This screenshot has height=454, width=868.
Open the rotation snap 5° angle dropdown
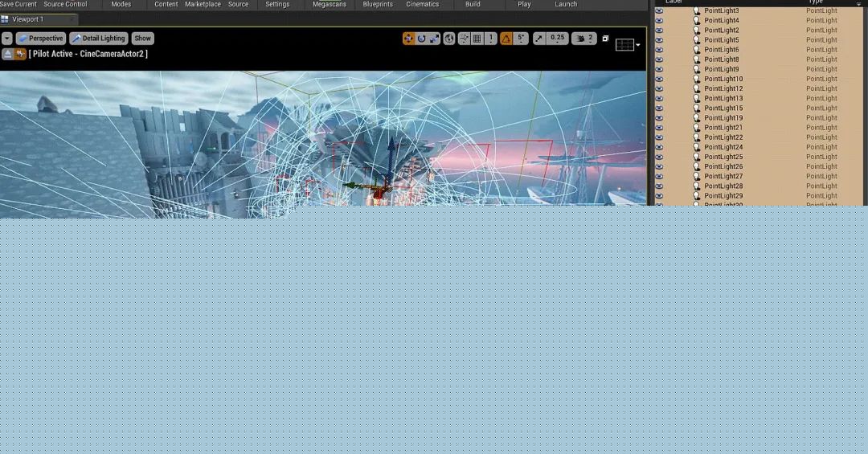[x=521, y=39]
